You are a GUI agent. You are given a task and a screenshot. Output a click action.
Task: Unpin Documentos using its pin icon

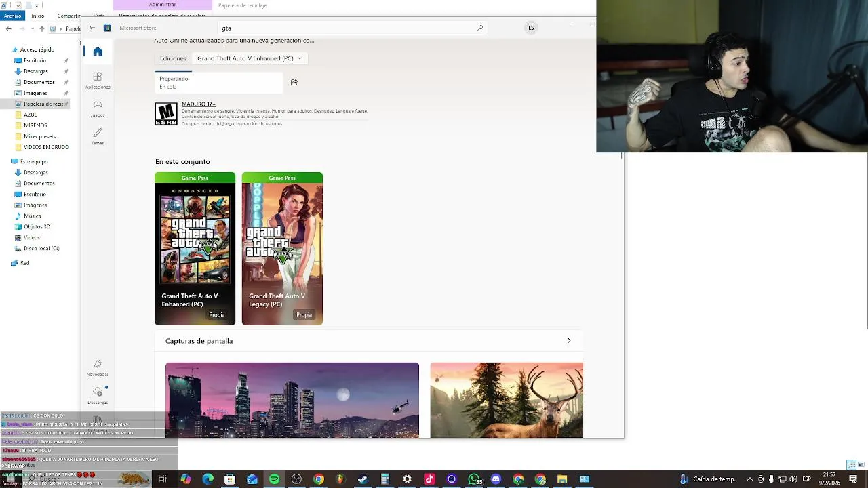[66, 82]
